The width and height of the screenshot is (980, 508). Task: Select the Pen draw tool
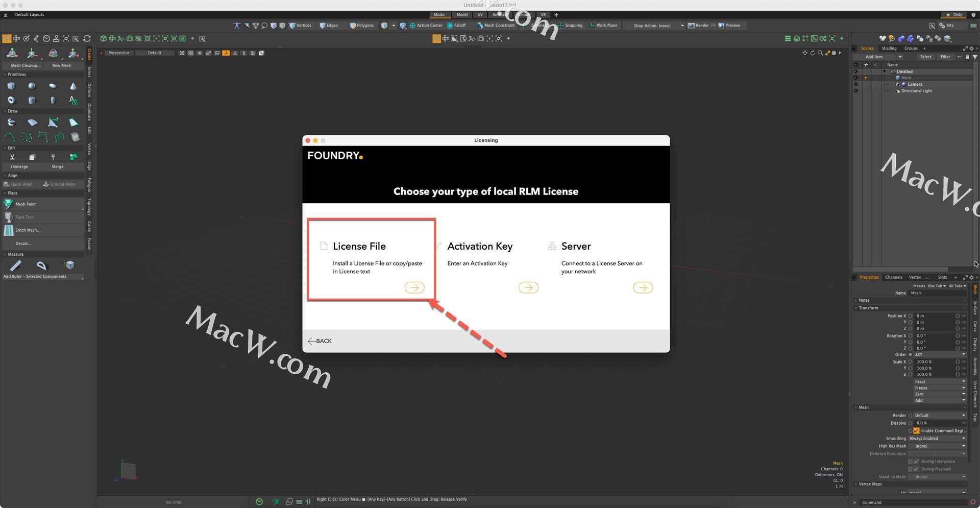click(x=53, y=123)
